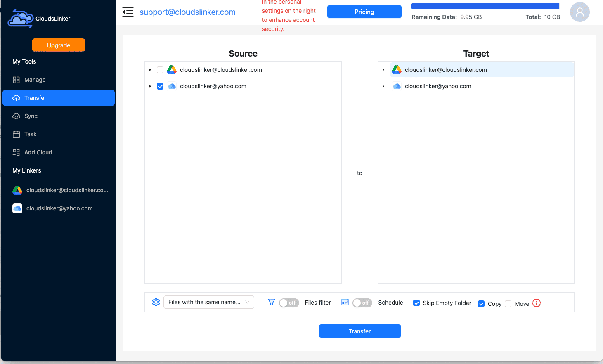Click the red personal settings security notice
Screen dimensions: 603x364
click(289, 16)
